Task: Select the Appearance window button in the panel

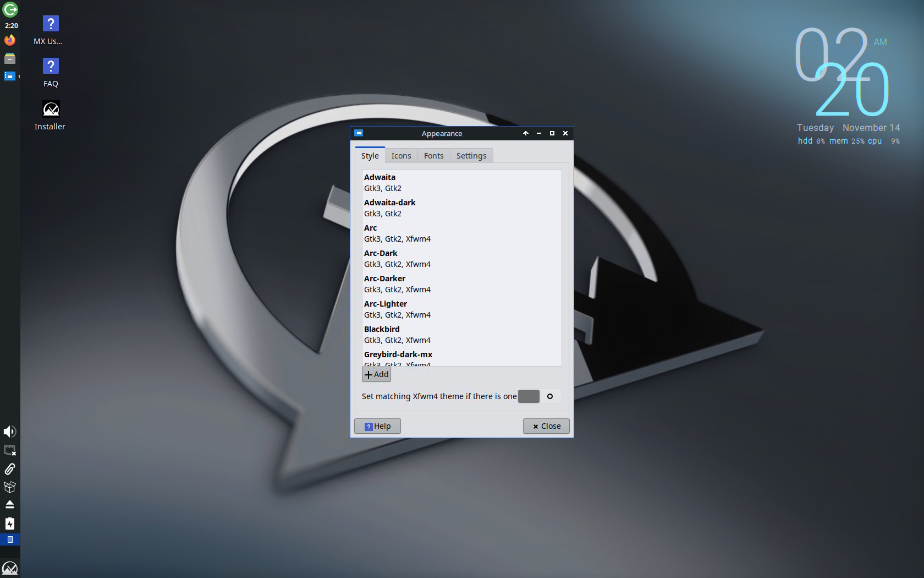Action: click(x=10, y=76)
